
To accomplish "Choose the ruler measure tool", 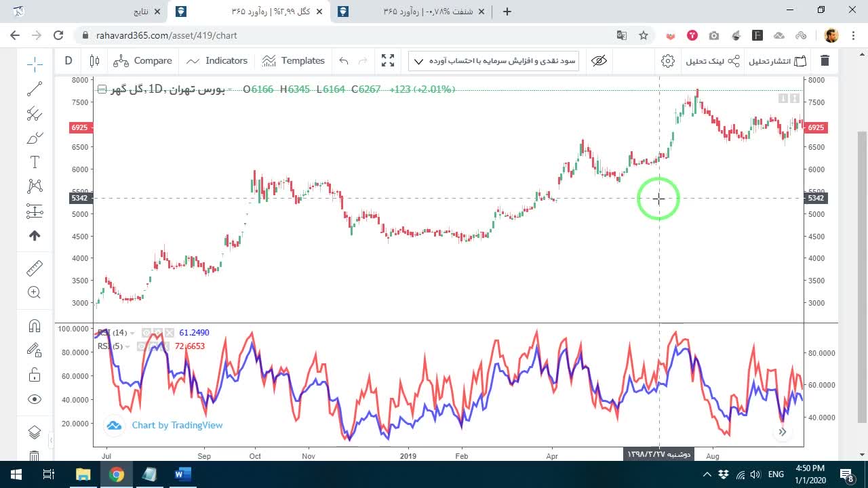I will coord(35,268).
